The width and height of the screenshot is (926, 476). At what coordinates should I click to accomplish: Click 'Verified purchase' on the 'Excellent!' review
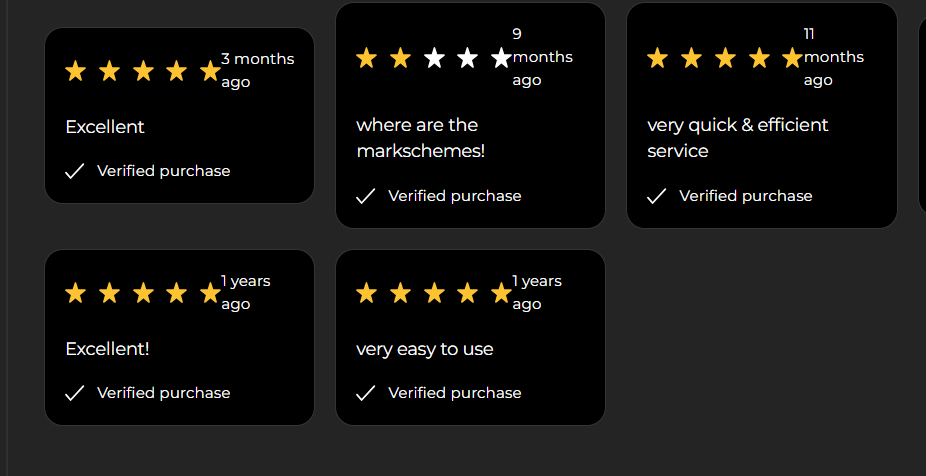[163, 393]
